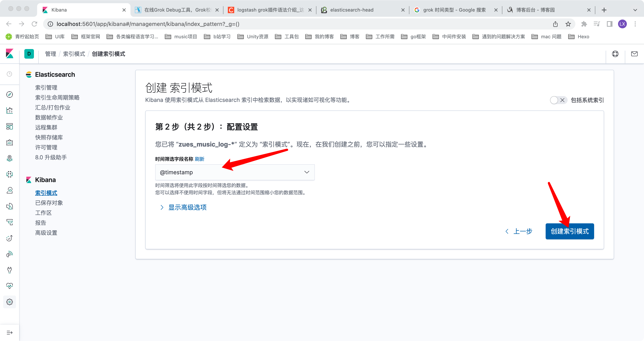
Task: Open 汇总/打包作业 in the side menu
Action: click(53, 107)
